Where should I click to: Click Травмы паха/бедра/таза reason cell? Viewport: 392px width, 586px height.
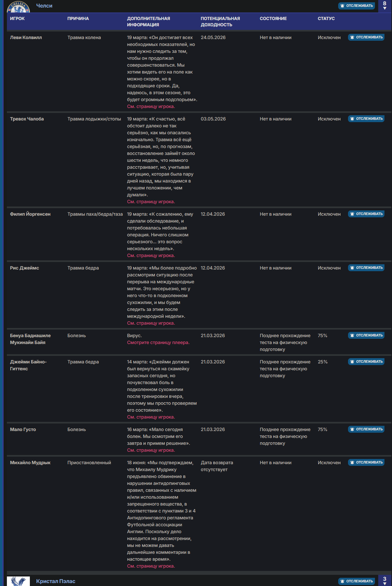[95, 214]
